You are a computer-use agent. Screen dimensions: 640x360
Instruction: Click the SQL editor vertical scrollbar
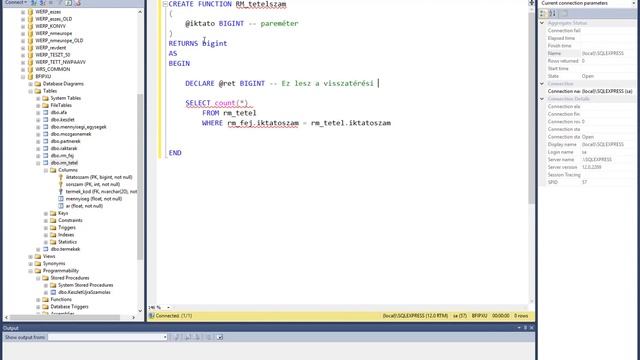pyautogui.click(x=531, y=108)
